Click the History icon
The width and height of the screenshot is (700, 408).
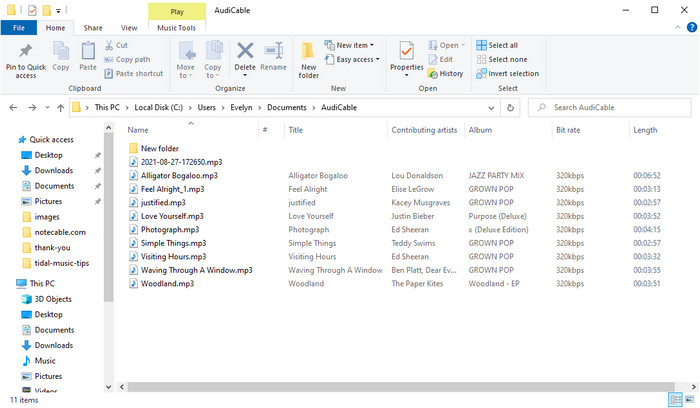[x=433, y=74]
